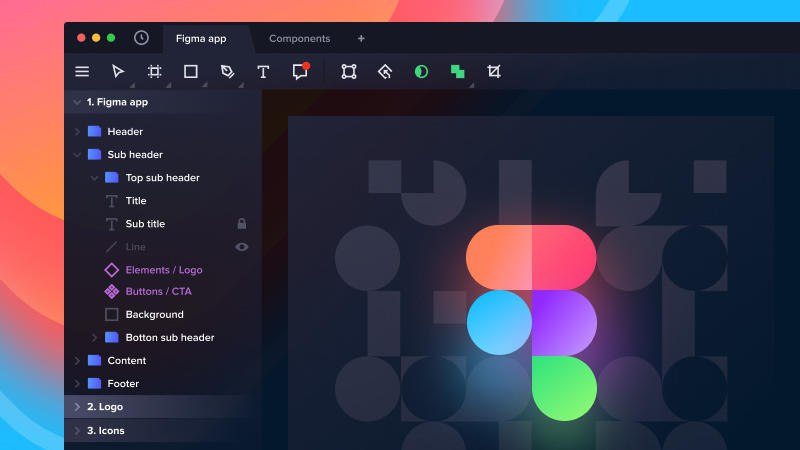The width and height of the screenshot is (800, 450).
Task: Click the Sub header folder icon
Action: coord(94,154)
